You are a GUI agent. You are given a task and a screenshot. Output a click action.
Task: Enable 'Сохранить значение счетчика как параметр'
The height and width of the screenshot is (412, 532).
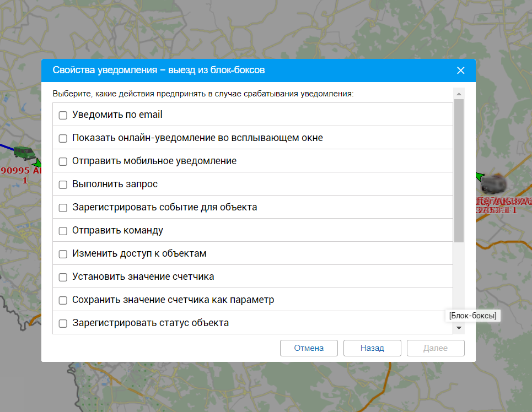[x=63, y=300]
